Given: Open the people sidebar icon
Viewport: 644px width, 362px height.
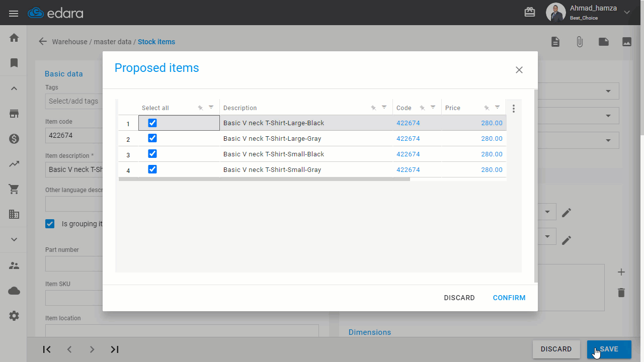Looking at the screenshot, I should pyautogui.click(x=14, y=265).
